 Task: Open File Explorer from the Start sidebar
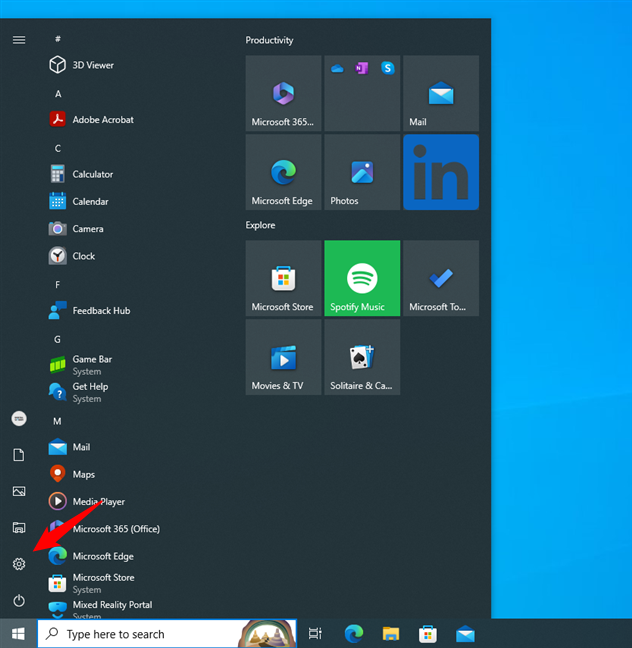pyautogui.click(x=19, y=527)
